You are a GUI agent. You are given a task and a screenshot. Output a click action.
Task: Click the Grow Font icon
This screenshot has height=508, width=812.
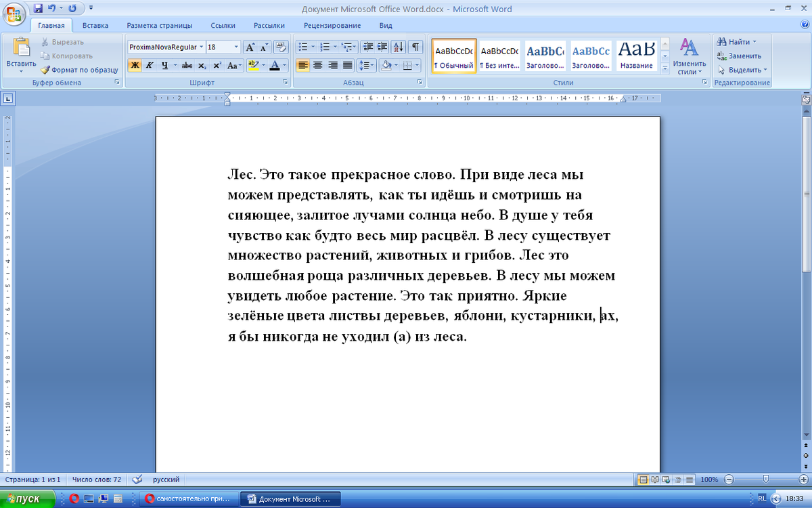pyautogui.click(x=250, y=47)
